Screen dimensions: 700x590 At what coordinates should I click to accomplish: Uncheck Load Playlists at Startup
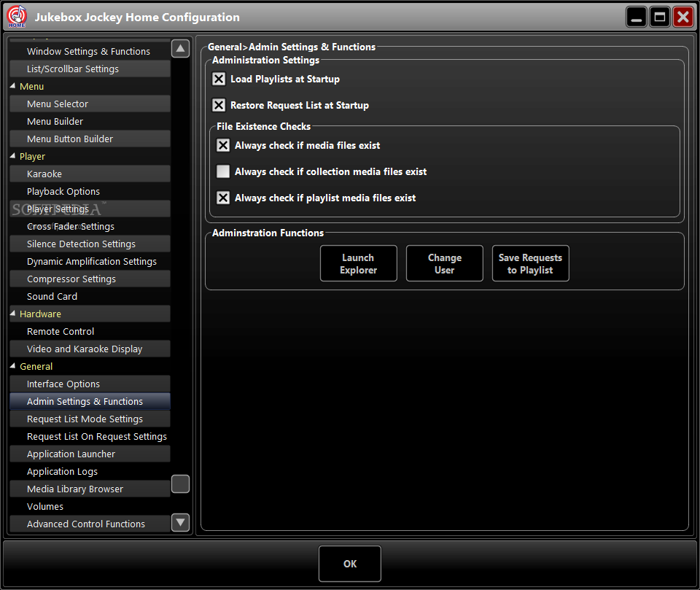tap(219, 79)
